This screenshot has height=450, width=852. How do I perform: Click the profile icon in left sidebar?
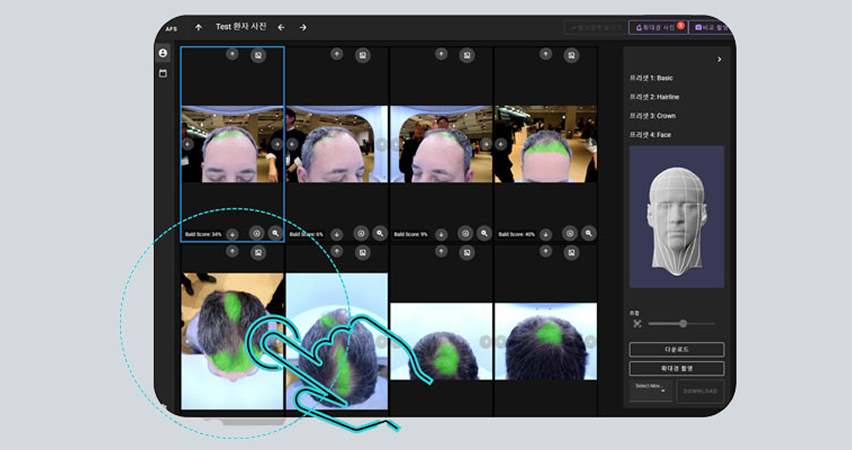[163, 53]
